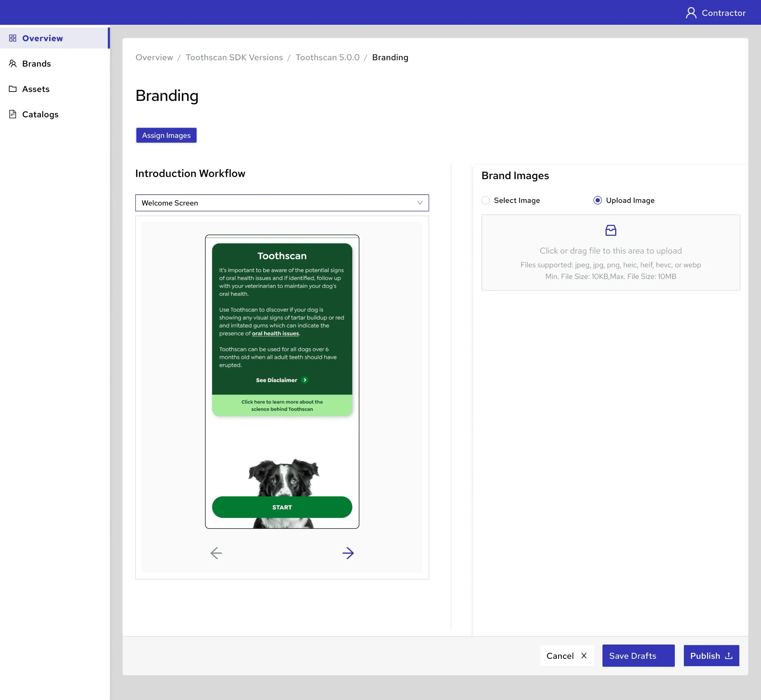Click 'See Disclaimer' text in preview
This screenshot has height=700, width=761.
click(276, 380)
